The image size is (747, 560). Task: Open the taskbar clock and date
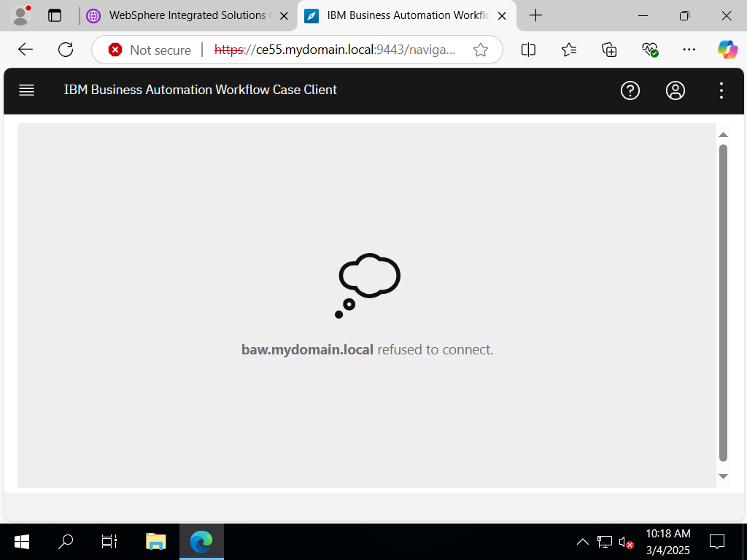668,542
